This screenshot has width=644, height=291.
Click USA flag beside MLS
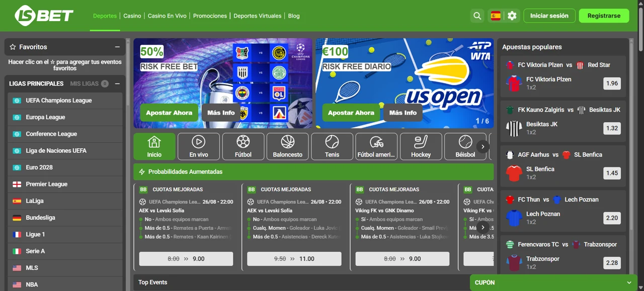pyautogui.click(x=17, y=268)
